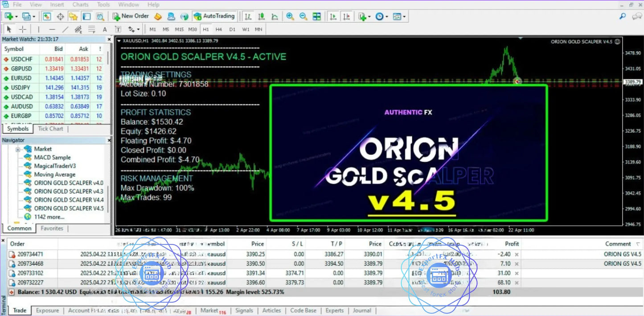Switch to the Favorites tab in Navigator
Image resolution: width=644 pixels, height=316 pixels.
(52, 228)
